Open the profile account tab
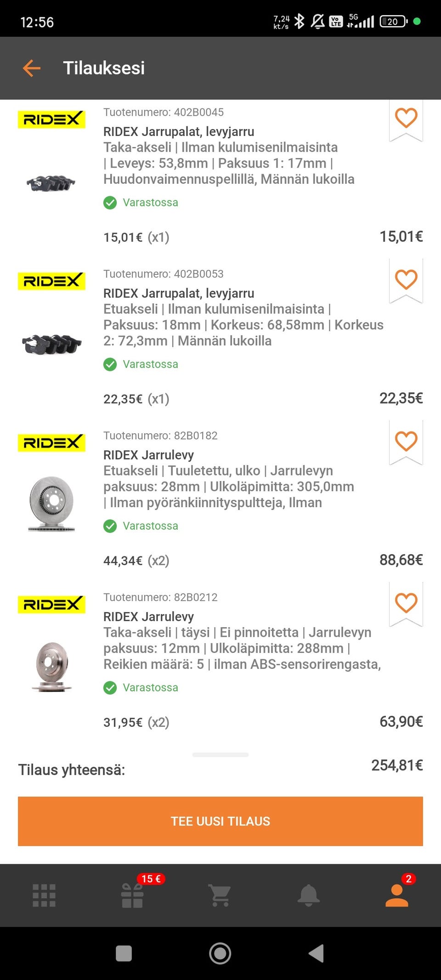The image size is (441, 980). click(x=397, y=895)
